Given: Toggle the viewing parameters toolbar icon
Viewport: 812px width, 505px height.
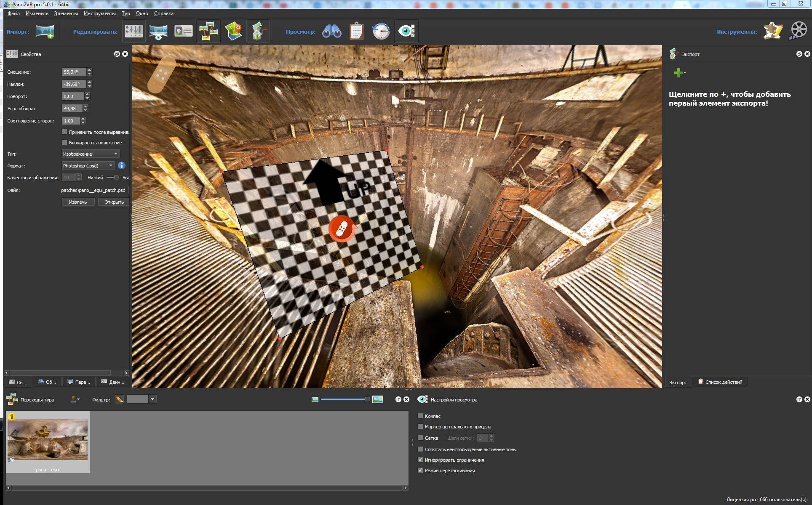Looking at the screenshot, I should coord(158,32).
